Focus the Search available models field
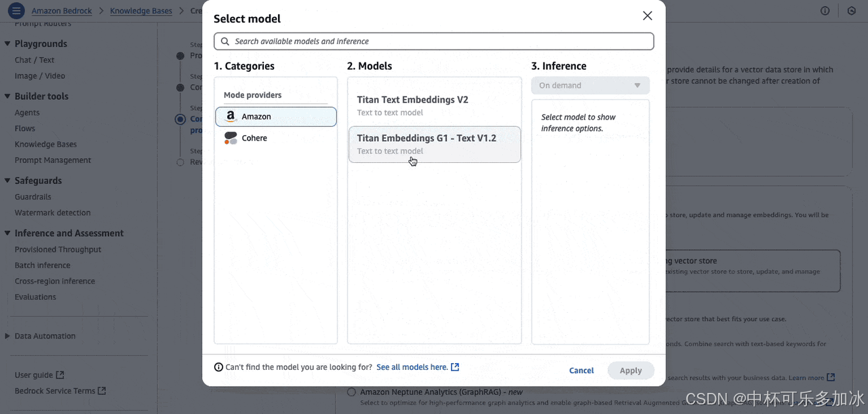The width and height of the screenshot is (868, 414). [434, 41]
